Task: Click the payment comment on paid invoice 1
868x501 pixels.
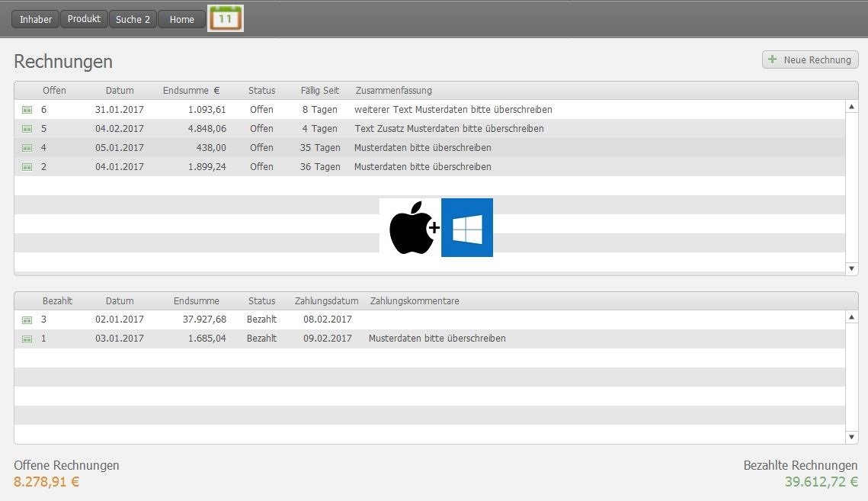Action: click(437, 338)
